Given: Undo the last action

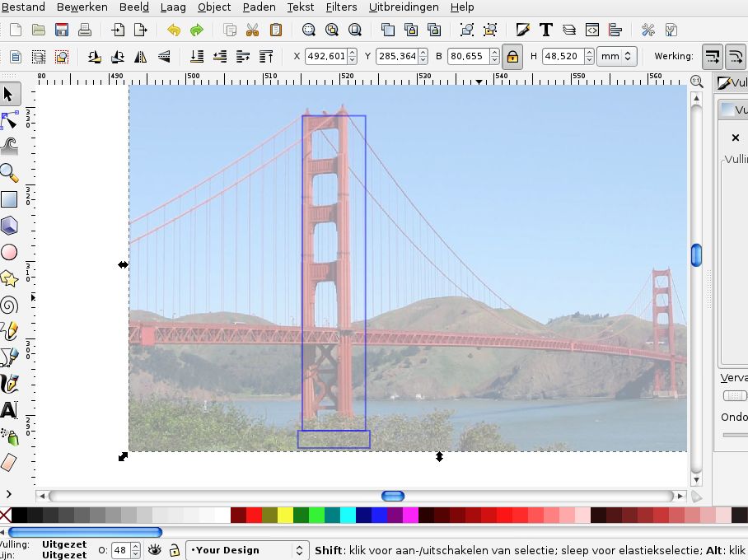Looking at the screenshot, I should point(174,30).
